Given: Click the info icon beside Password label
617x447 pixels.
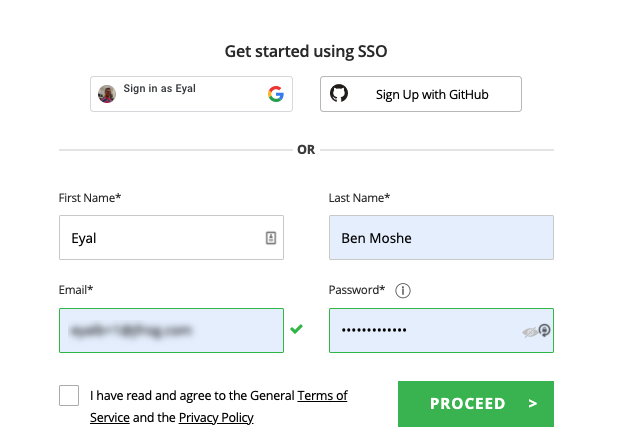Looking at the screenshot, I should click(403, 291).
